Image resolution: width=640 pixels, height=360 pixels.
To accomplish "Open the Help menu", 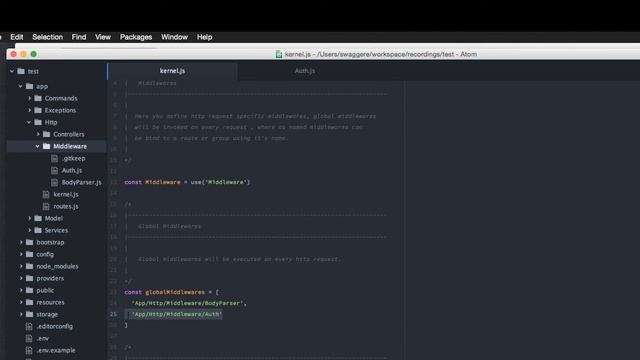I will [204, 37].
